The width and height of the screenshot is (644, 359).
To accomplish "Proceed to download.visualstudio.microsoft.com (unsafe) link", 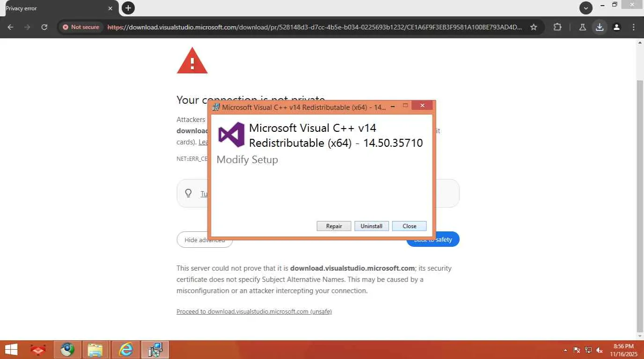I will [254, 311].
